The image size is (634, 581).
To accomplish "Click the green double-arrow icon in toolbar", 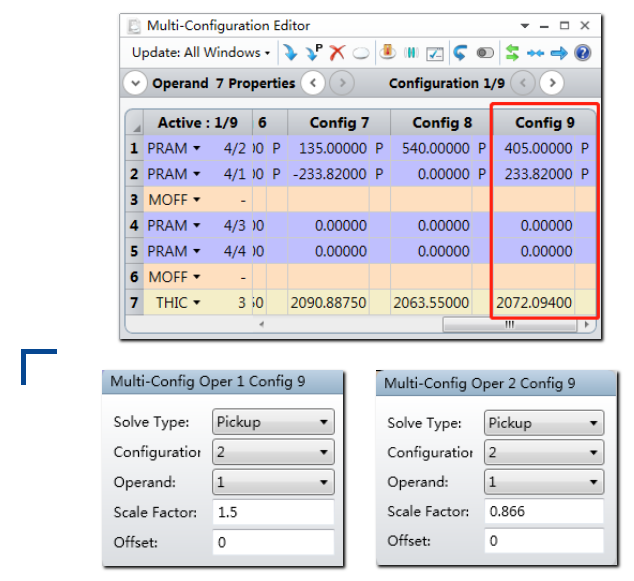I will click(512, 53).
